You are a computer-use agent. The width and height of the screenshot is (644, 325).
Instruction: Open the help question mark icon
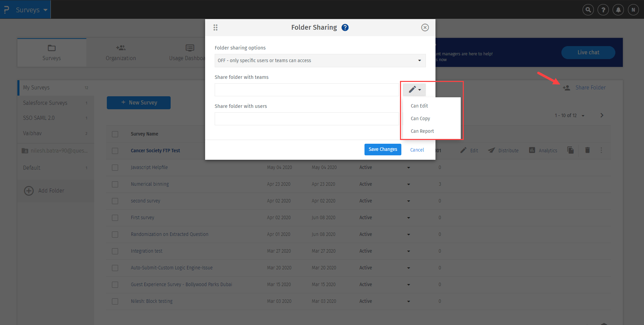click(603, 10)
